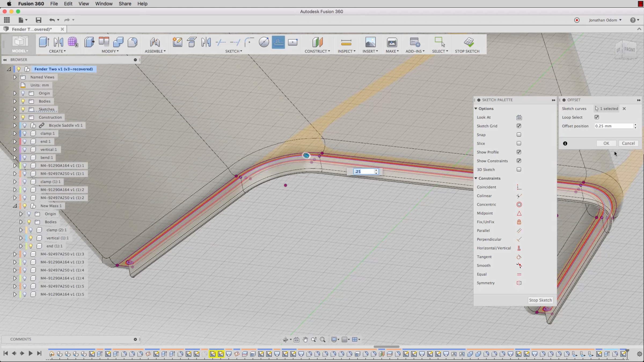Open the CONSTRUCT dropdown menu
Image resolution: width=644 pixels, height=362 pixels.
coord(317,51)
